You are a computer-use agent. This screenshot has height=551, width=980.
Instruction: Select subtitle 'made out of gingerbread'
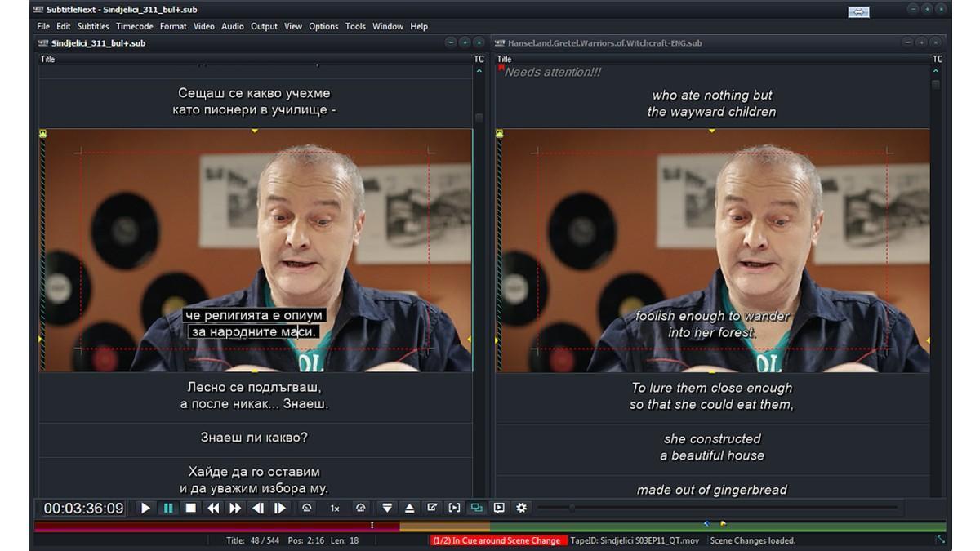(711, 490)
